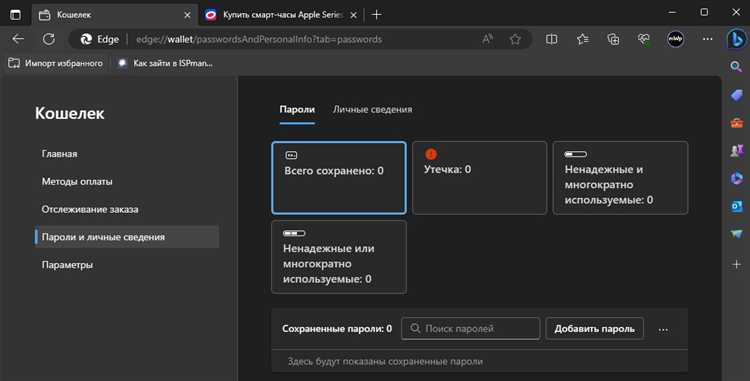The height and width of the screenshot is (381, 750).
Task: Select the Всего сохранено: 0 card
Action: (x=339, y=178)
